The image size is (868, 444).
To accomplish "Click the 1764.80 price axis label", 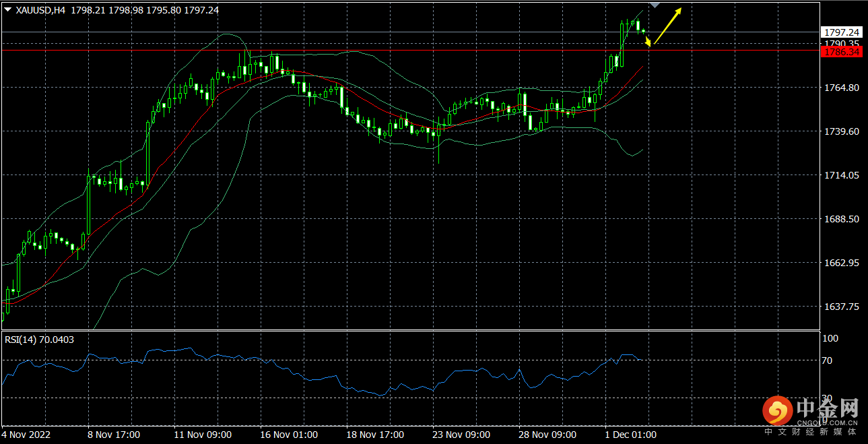I will [841, 88].
